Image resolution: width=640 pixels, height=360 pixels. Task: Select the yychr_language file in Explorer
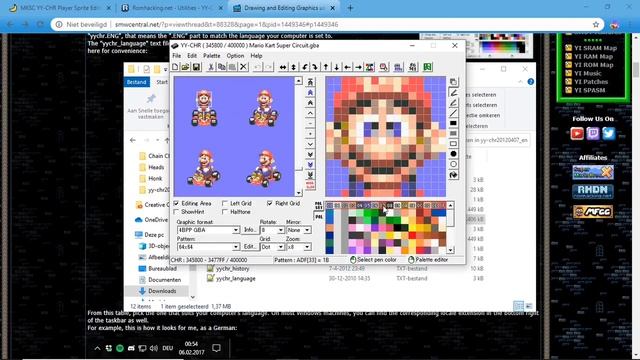click(x=236, y=278)
